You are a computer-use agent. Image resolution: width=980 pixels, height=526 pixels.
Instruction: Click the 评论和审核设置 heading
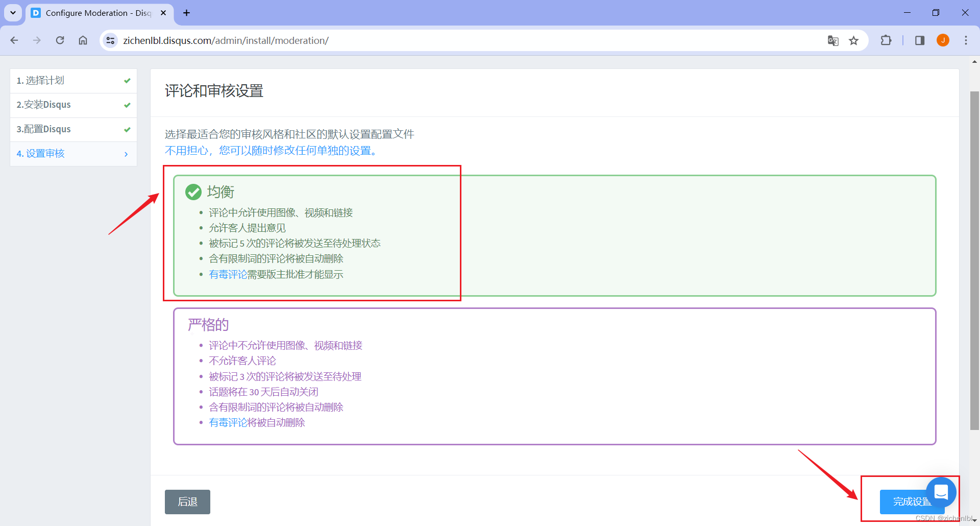pos(214,91)
